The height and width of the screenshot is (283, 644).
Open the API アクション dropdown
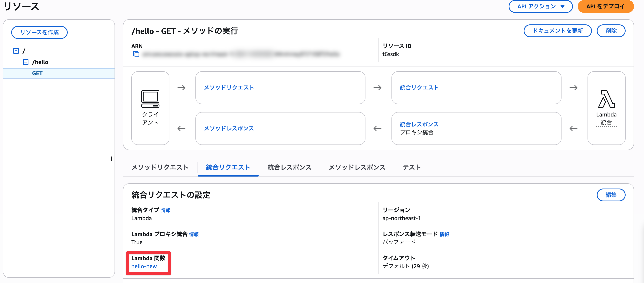click(x=540, y=6)
